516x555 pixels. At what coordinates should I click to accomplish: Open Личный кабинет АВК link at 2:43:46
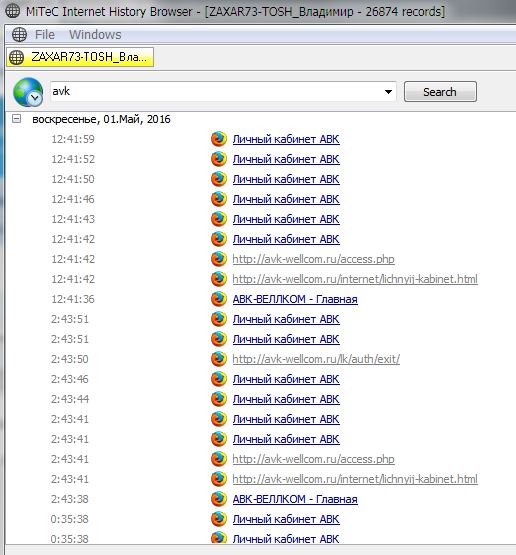286,379
